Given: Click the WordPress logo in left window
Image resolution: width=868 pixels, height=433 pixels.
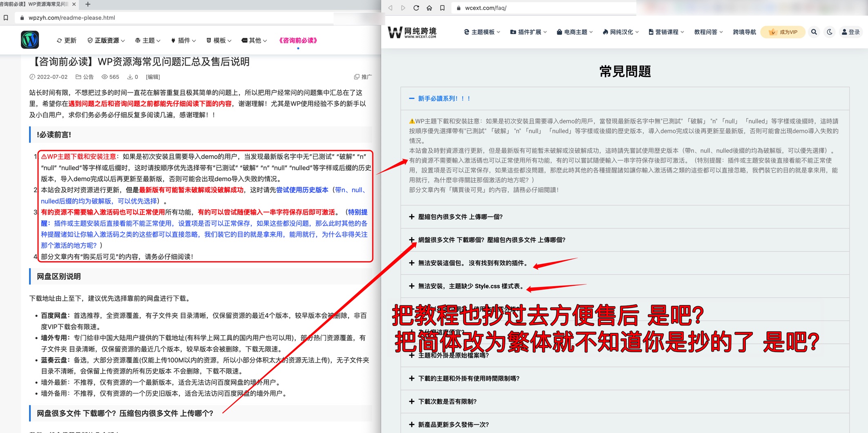Looking at the screenshot, I should click(30, 40).
